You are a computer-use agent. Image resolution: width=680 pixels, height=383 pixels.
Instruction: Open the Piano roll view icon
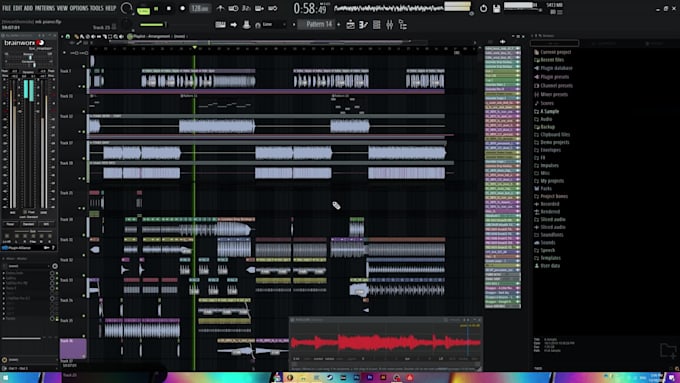(x=363, y=25)
